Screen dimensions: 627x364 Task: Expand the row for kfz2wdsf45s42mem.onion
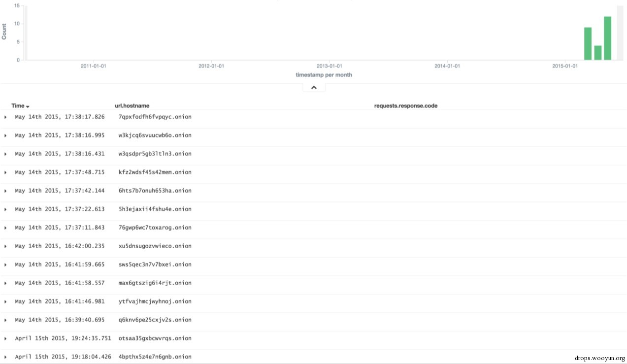point(5,172)
